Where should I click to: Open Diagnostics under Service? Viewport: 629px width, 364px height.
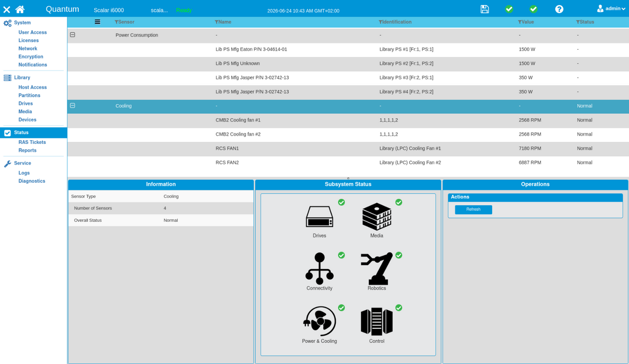(x=32, y=181)
